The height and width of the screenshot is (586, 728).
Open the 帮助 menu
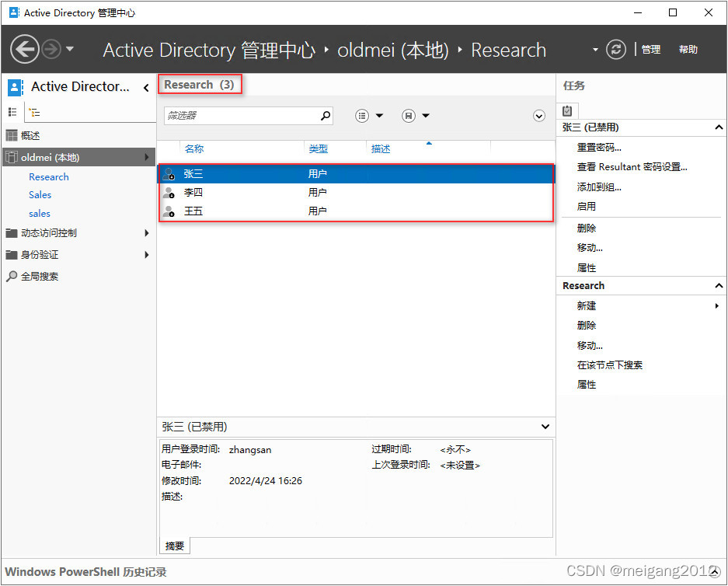[x=688, y=49]
